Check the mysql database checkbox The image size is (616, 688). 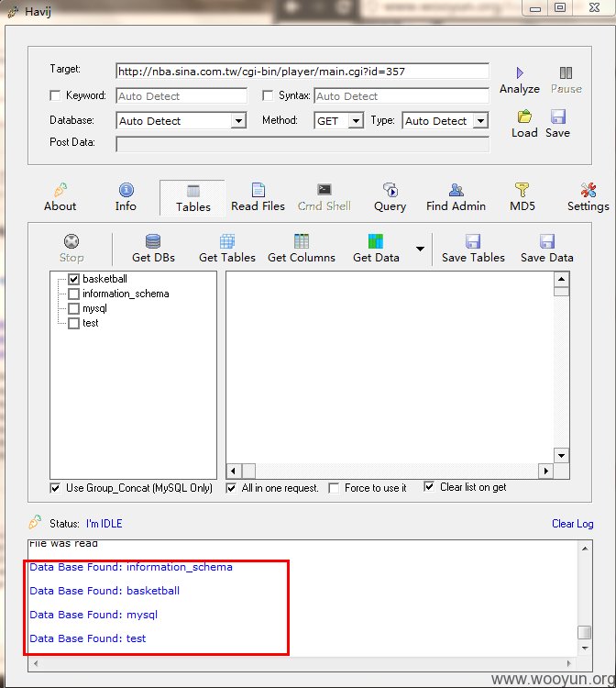(x=73, y=308)
